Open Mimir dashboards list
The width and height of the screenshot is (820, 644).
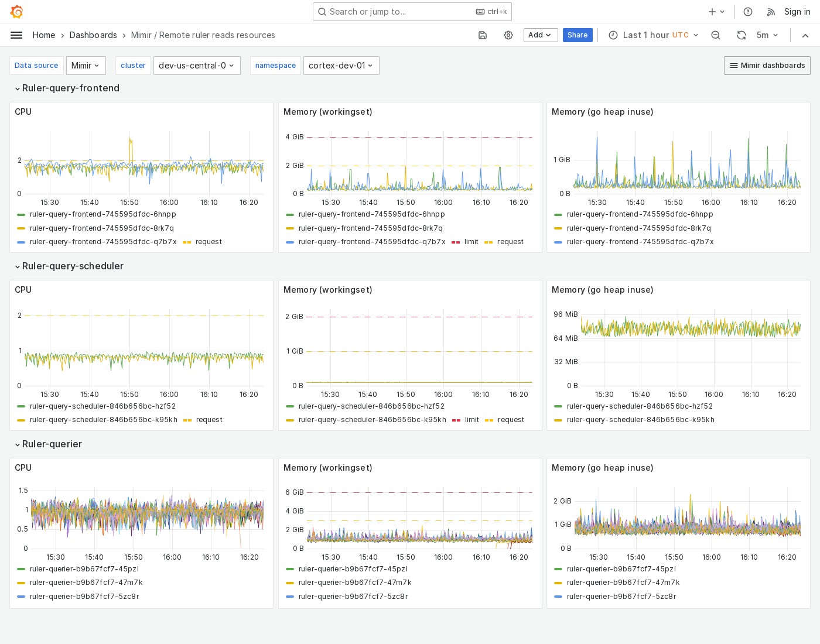pyautogui.click(x=767, y=66)
